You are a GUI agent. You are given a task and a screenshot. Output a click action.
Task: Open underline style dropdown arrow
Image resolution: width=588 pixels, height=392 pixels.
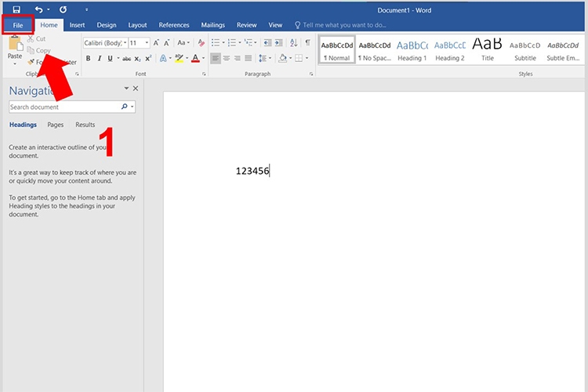click(x=118, y=59)
